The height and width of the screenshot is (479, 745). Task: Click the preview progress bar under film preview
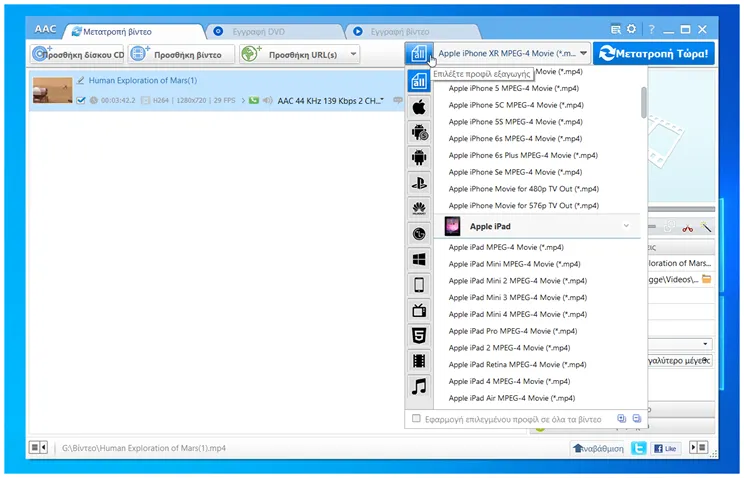tap(681, 209)
